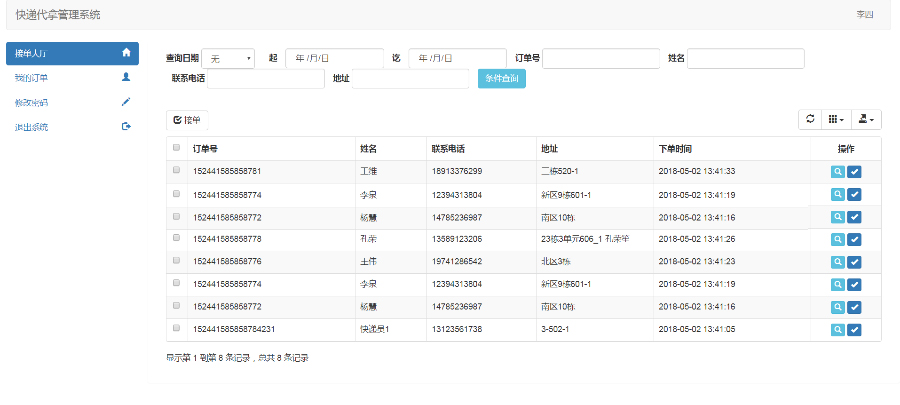The image size is (900, 405).
Task: Click phone number 13589123206
Action: pos(457,239)
